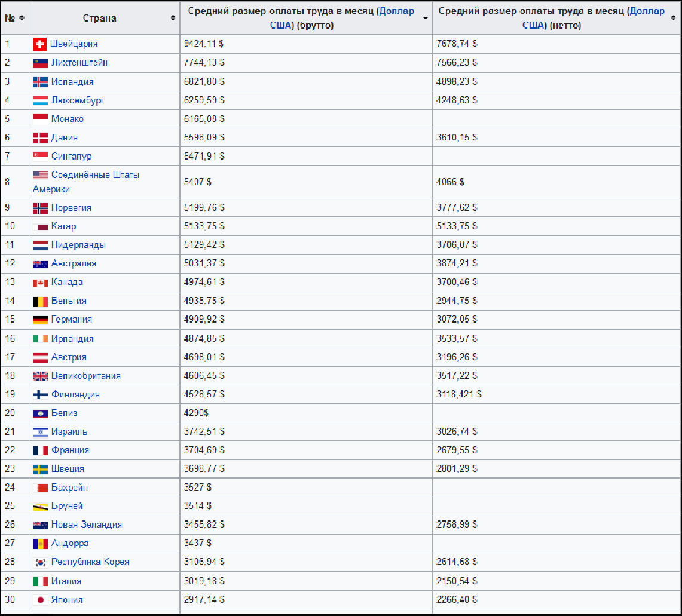Click the United Kingdom flag icon
Screen dimensions: 682x616
40,376
